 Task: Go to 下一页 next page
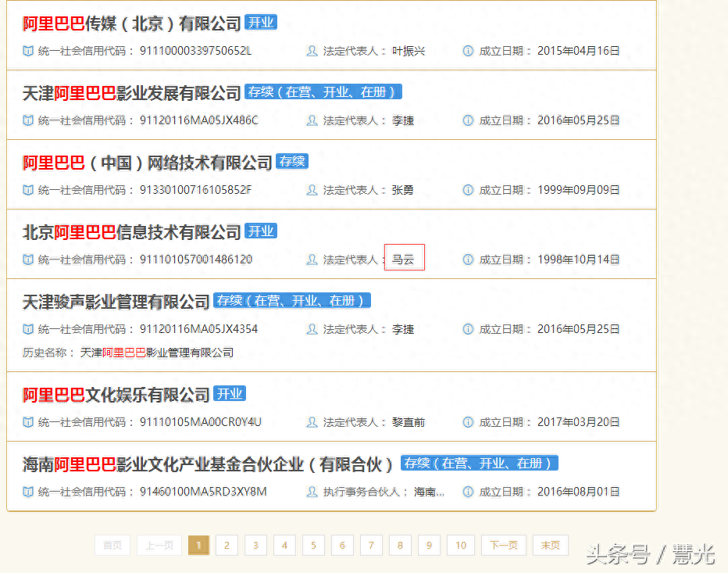pos(504,545)
